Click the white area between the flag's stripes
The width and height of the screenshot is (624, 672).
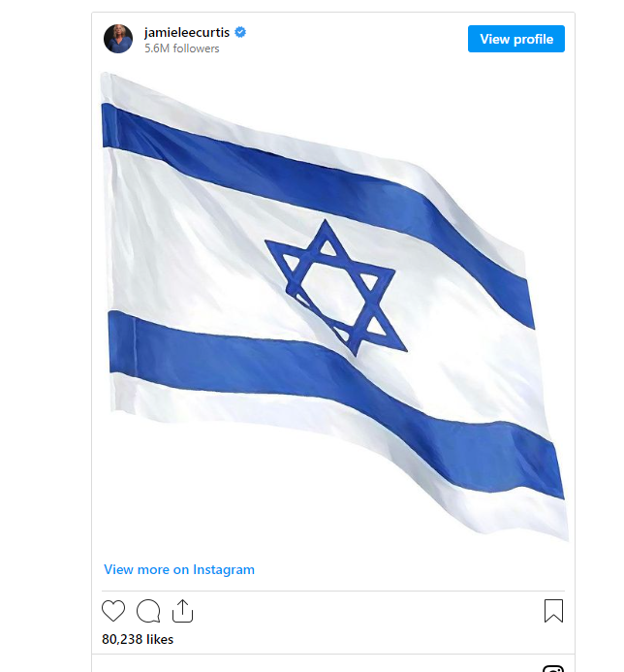(194, 252)
